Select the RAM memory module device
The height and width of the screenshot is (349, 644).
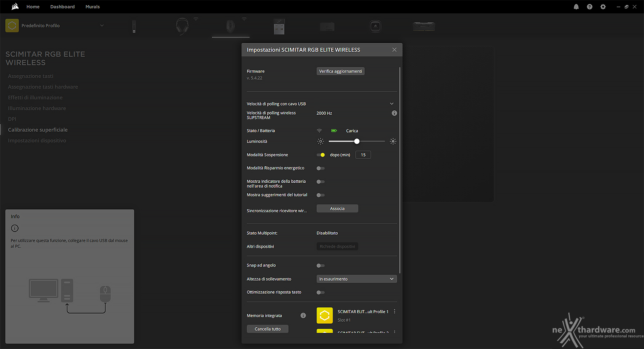(424, 27)
